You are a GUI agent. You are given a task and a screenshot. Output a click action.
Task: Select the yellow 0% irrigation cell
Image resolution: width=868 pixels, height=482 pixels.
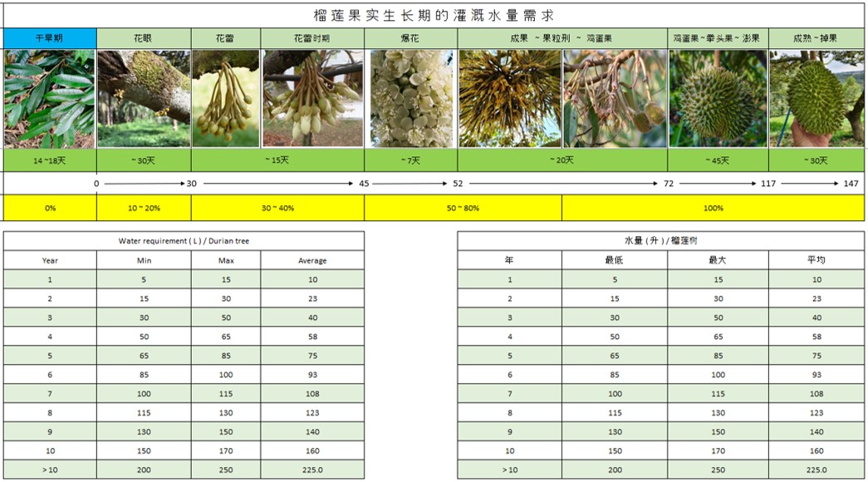click(x=50, y=208)
